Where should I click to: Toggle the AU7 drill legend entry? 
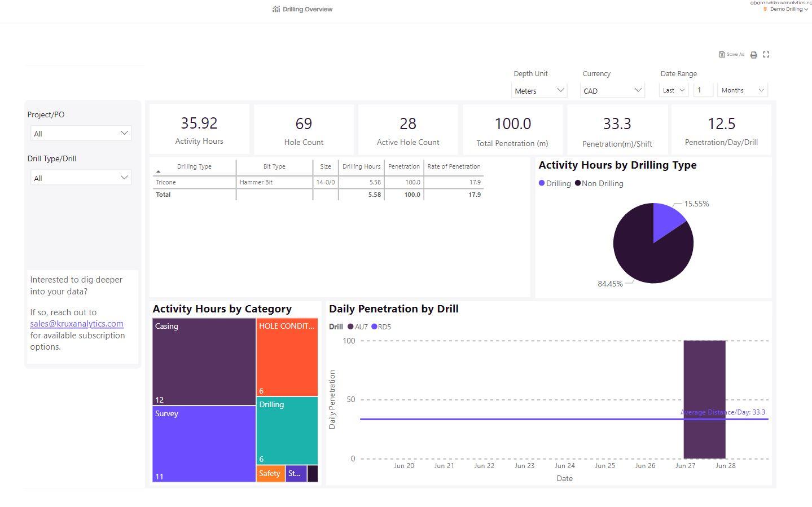tap(358, 327)
